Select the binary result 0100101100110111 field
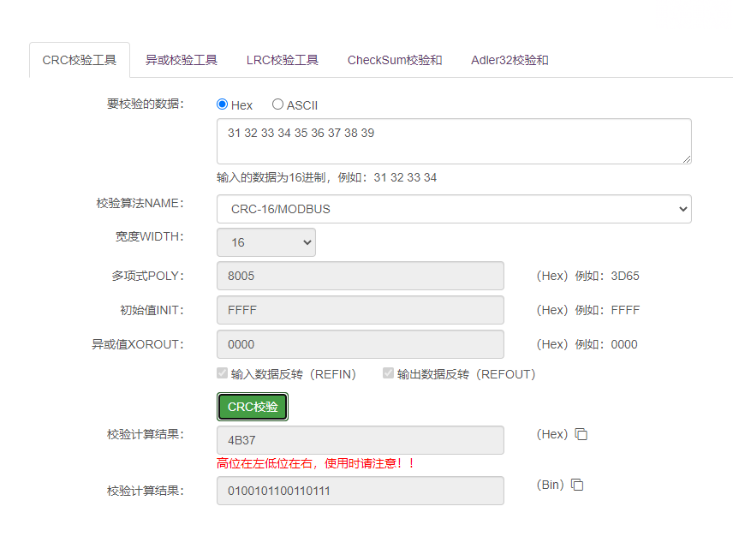 (x=360, y=490)
